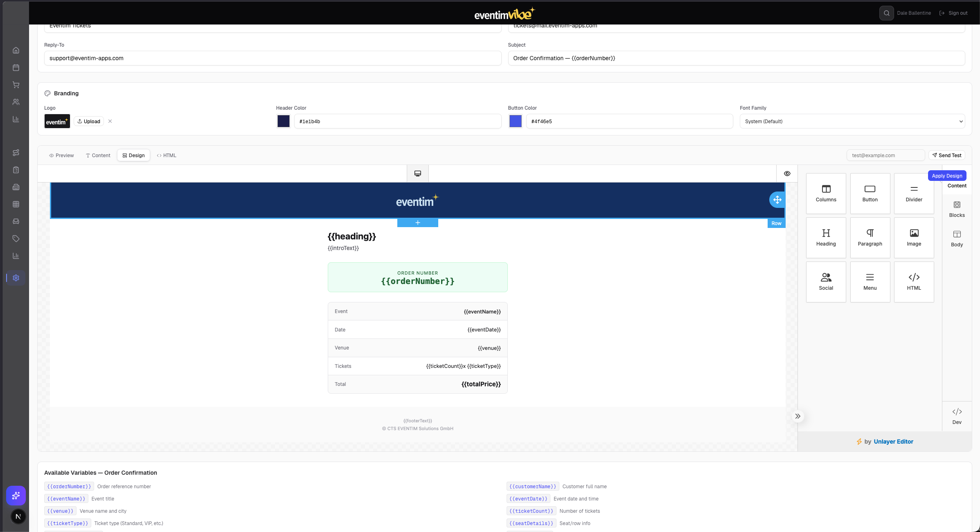Toggle the editor preview eye icon
This screenshot has height=532, width=980.
click(x=787, y=174)
